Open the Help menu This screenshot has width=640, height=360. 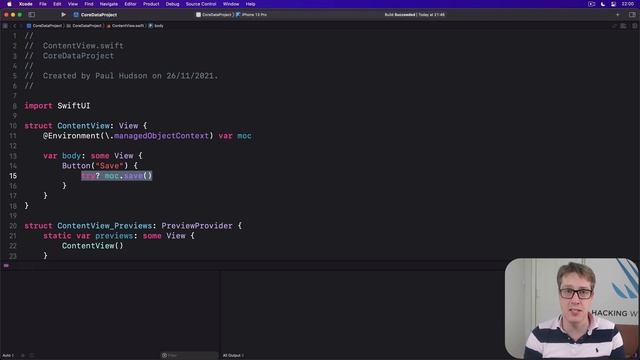point(250,4)
